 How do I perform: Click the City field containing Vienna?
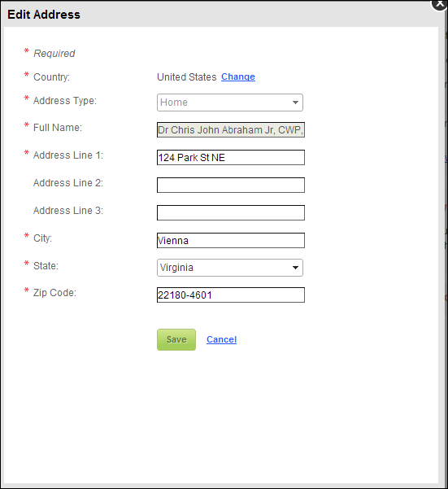click(x=231, y=241)
